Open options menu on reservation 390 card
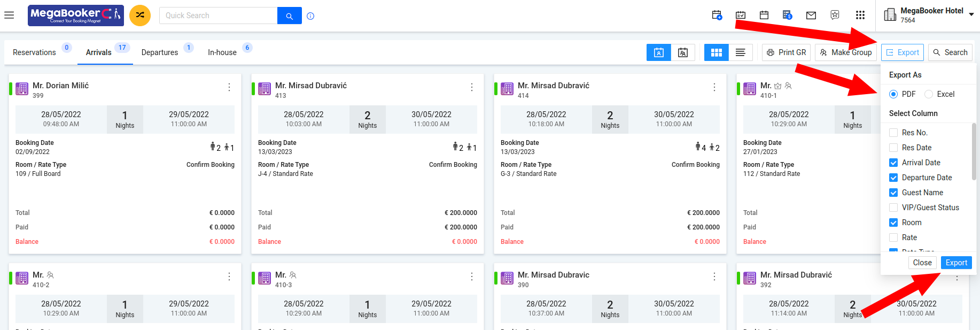980x330 pixels. [x=714, y=277]
